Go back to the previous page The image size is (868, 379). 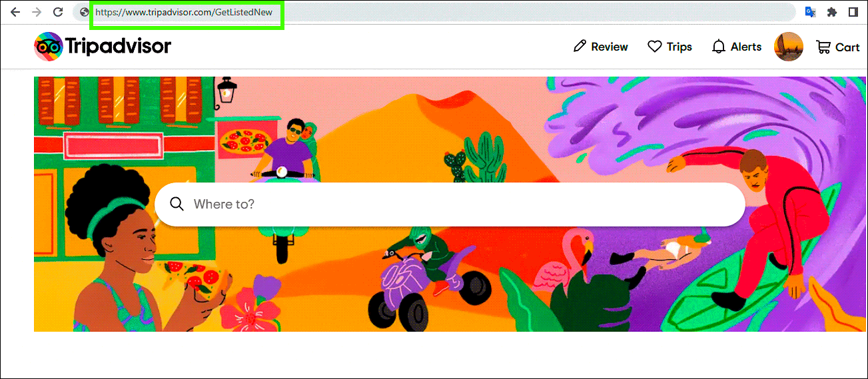15,12
